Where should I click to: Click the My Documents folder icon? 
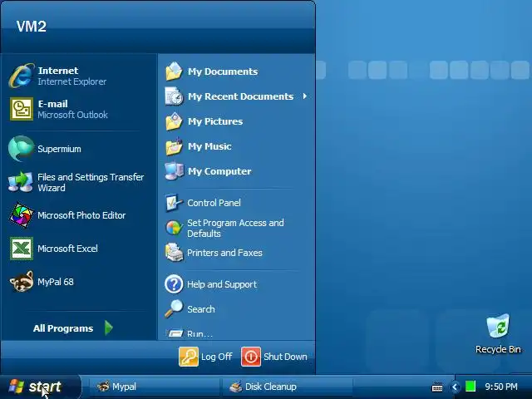[174, 71]
